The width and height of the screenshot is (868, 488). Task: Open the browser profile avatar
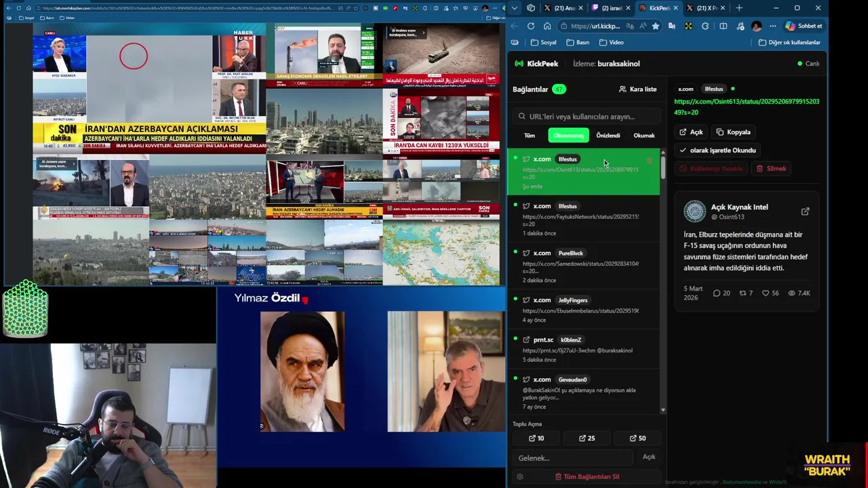[757, 26]
